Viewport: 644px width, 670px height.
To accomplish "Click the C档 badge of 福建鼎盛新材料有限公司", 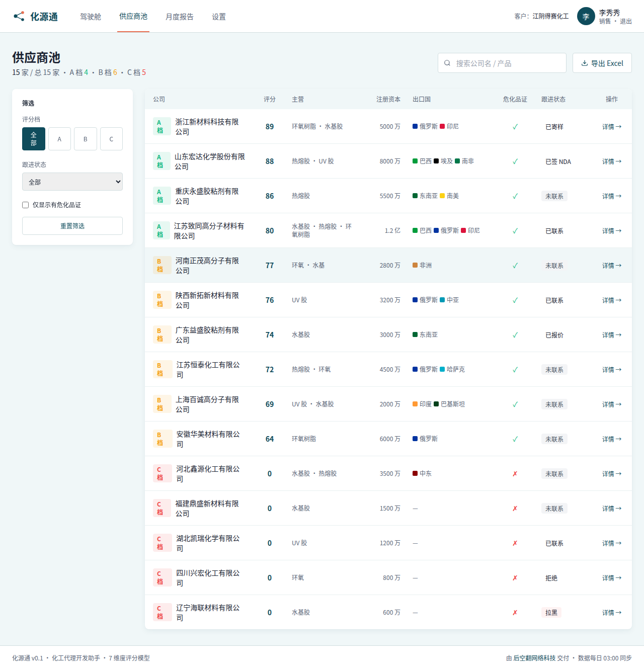I will [162, 508].
